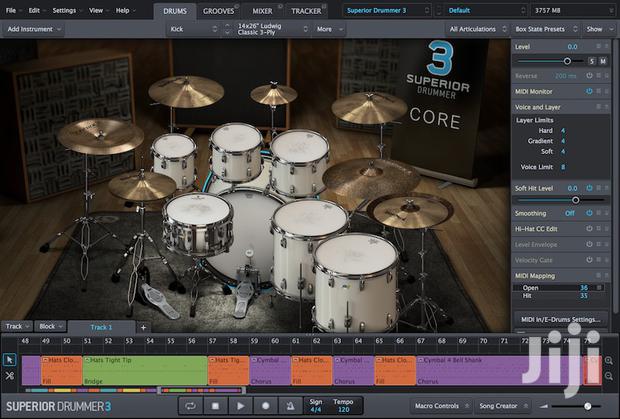This screenshot has width=620, height=419.
Task: Zoom in on the song track
Action: click(x=609, y=360)
